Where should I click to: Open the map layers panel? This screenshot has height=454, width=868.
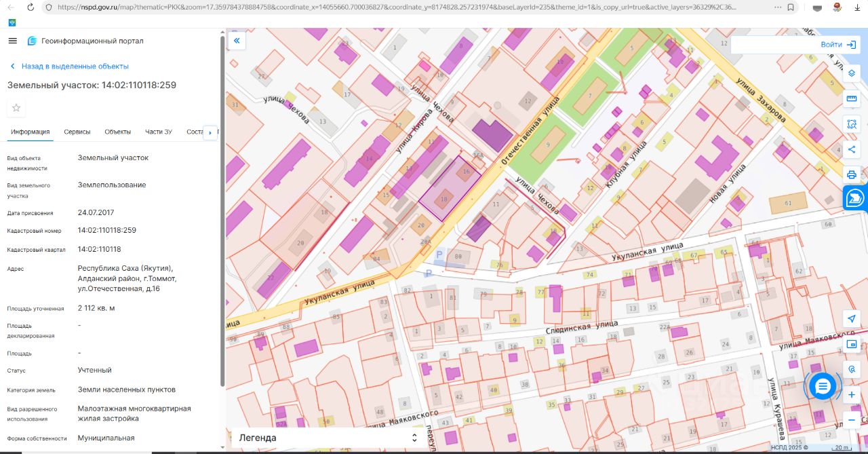pos(852,73)
